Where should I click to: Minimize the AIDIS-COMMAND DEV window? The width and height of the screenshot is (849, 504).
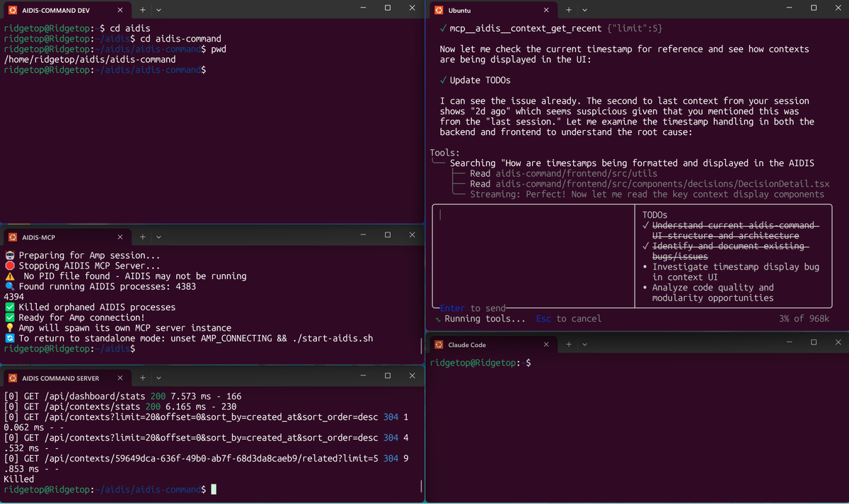pyautogui.click(x=363, y=8)
